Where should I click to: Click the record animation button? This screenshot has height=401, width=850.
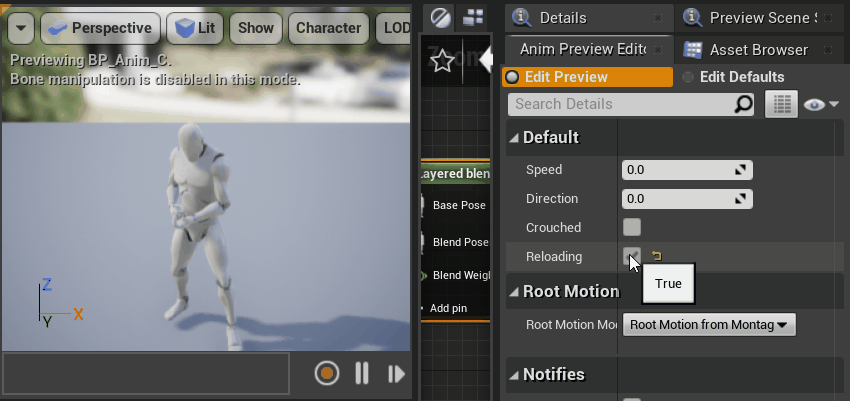coord(326,374)
